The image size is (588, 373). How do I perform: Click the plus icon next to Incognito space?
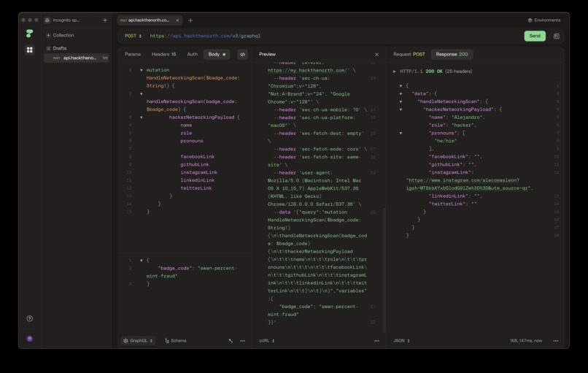tap(105, 20)
